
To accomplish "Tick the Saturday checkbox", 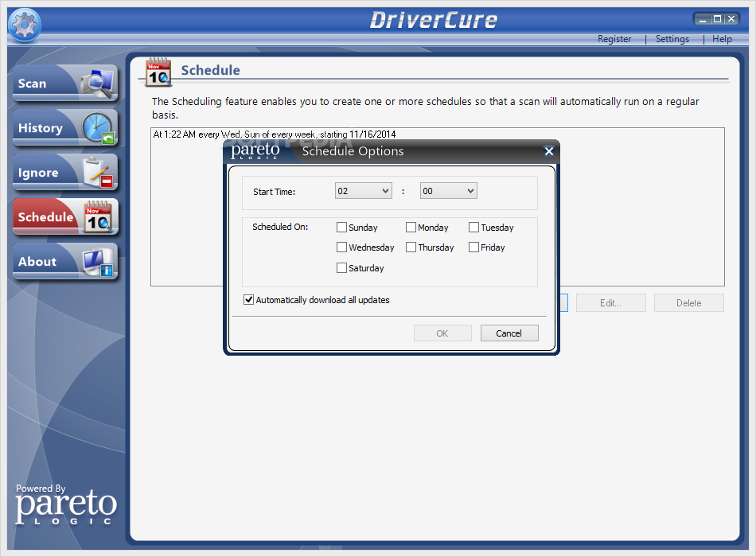I will pos(341,267).
